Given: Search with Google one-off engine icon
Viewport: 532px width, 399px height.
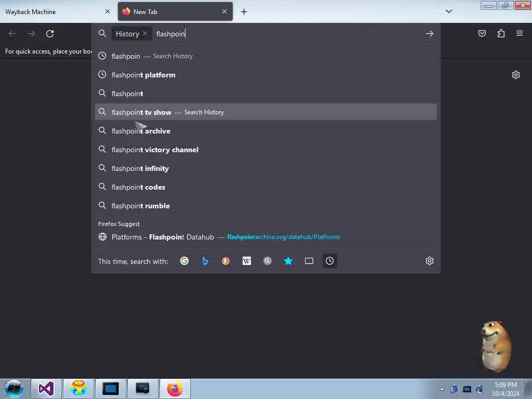Looking at the screenshot, I should 184,261.
